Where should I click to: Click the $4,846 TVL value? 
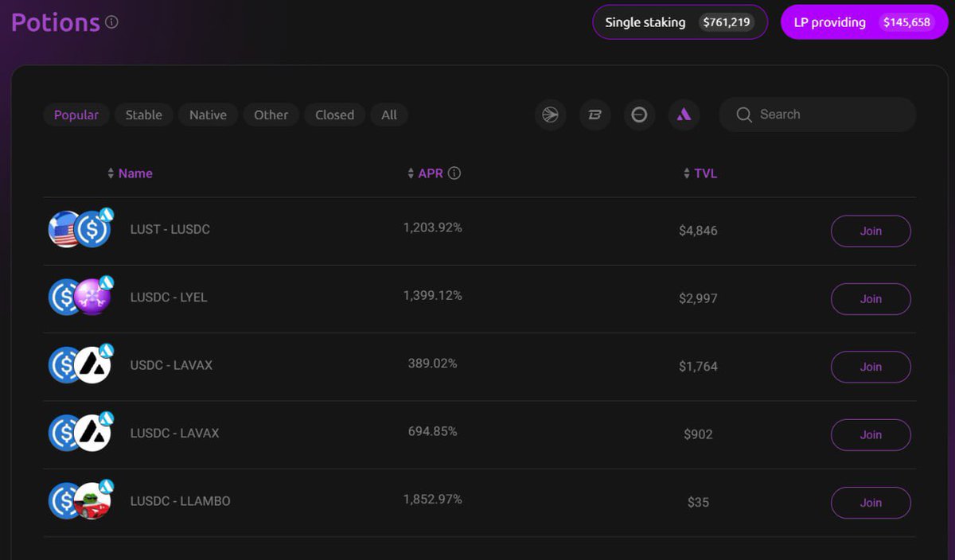point(698,231)
